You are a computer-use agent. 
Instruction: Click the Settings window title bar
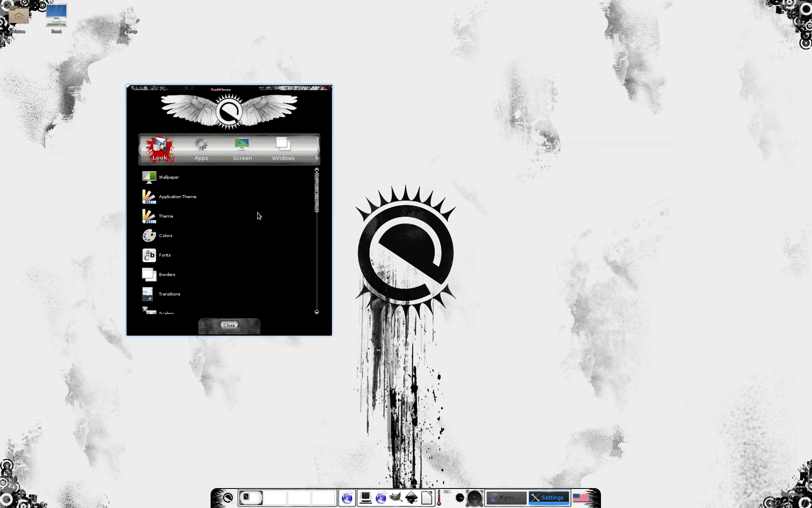pos(229,88)
